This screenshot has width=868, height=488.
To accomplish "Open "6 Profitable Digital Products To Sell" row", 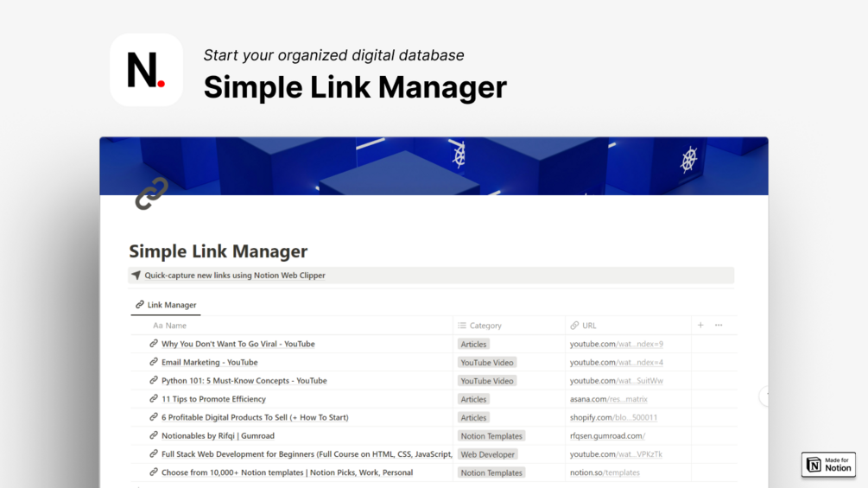I will click(x=255, y=417).
